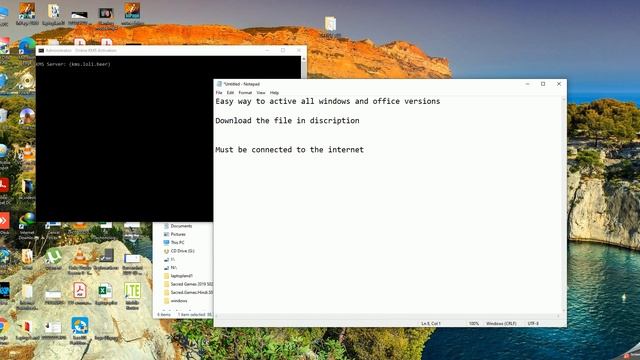Open the dark monitor shortcut beside VLC
This screenshot has width=640, height=360.
(x=106, y=256)
